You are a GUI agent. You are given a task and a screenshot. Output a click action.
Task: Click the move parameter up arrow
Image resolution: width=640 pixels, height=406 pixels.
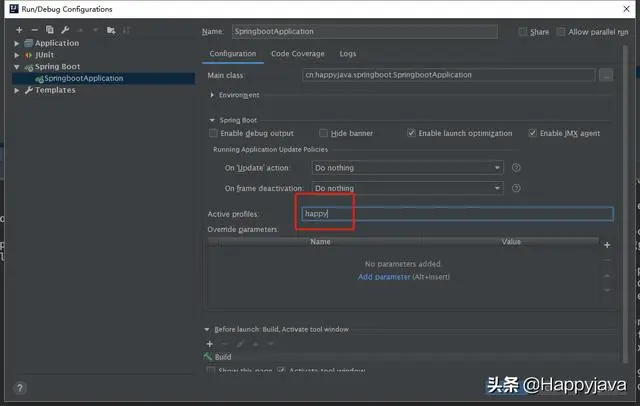tap(607, 276)
